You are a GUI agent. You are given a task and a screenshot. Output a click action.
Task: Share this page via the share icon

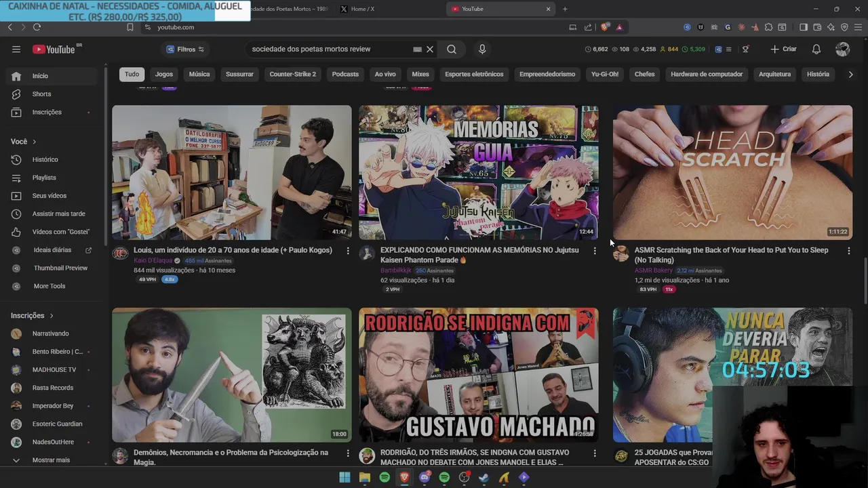pos(587,27)
